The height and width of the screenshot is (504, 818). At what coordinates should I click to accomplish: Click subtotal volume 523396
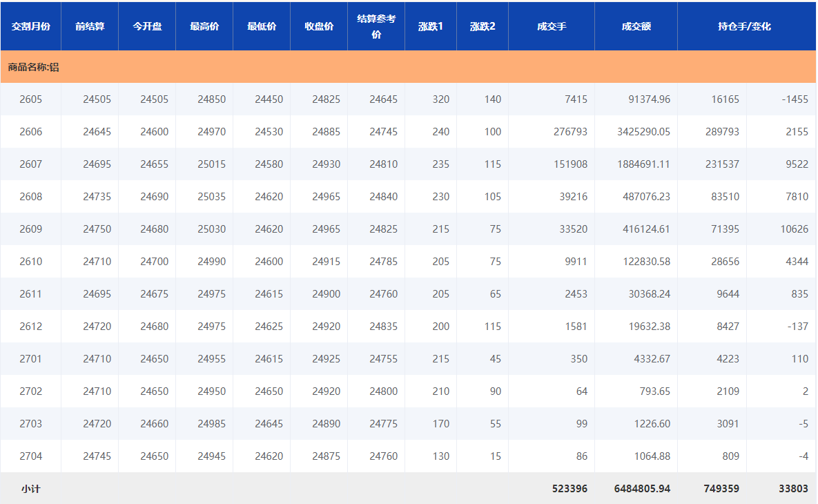(569, 489)
